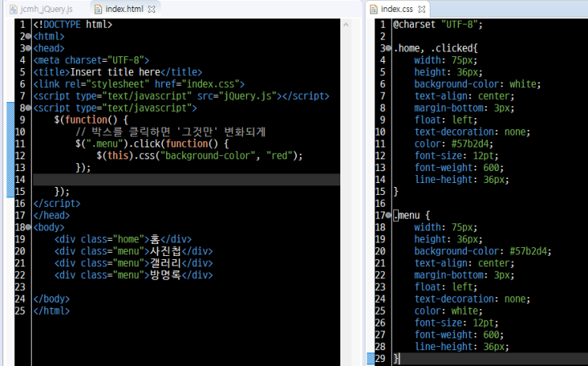Click the 'background-color: white' CSS declaration
588x366 pixels.
[x=477, y=84]
